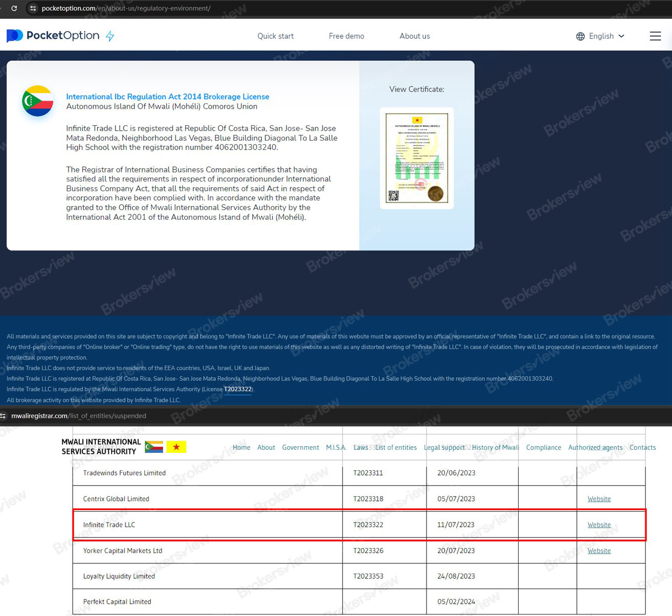672x616 pixels.
Task: Open the Contacts nav item
Action: tap(642, 447)
